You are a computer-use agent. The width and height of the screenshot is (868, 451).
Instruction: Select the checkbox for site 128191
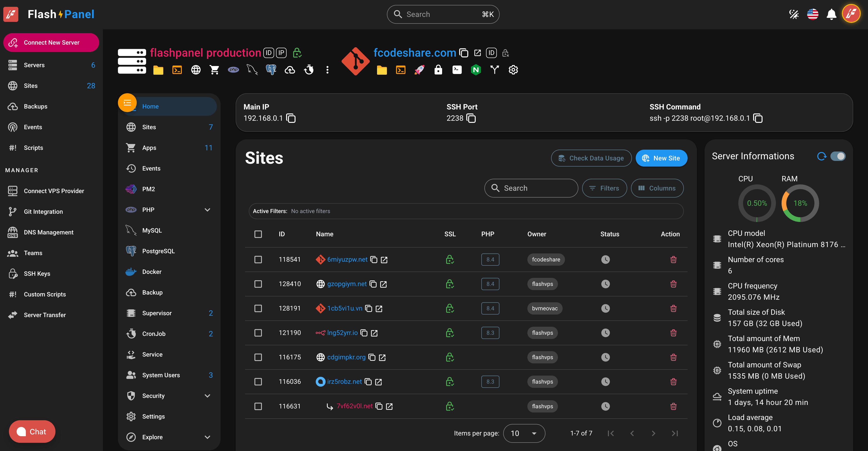coord(258,308)
